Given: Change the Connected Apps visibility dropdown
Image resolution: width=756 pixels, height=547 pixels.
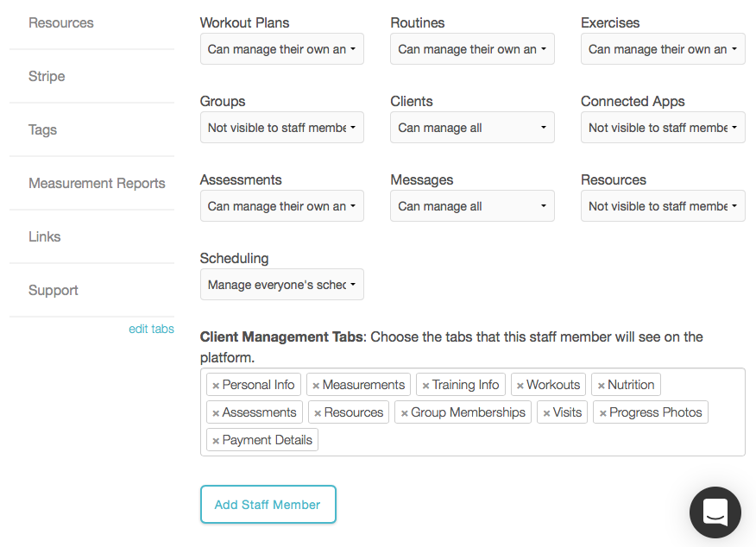Looking at the screenshot, I should [x=663, y=128].
